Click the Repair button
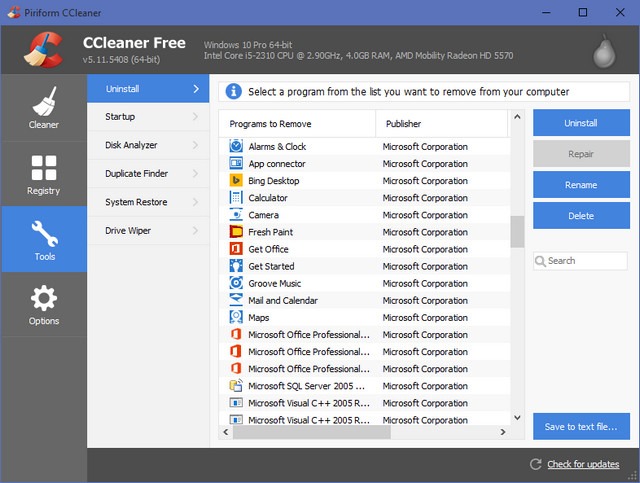 click(x=581, y=154)
